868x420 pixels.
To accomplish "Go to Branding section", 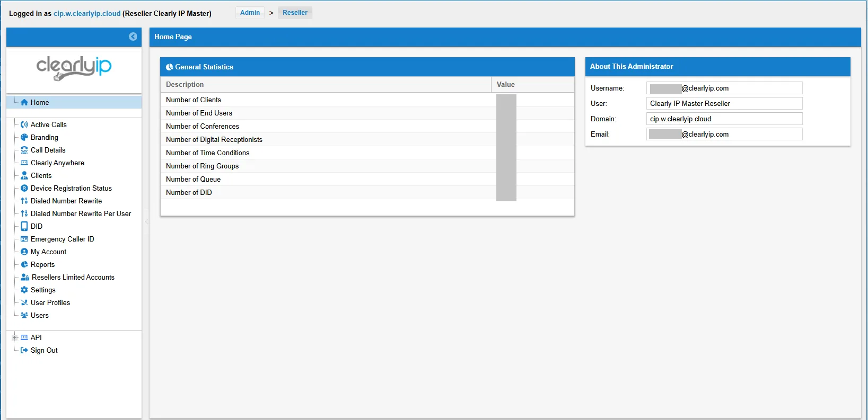I will click(45, 137).
